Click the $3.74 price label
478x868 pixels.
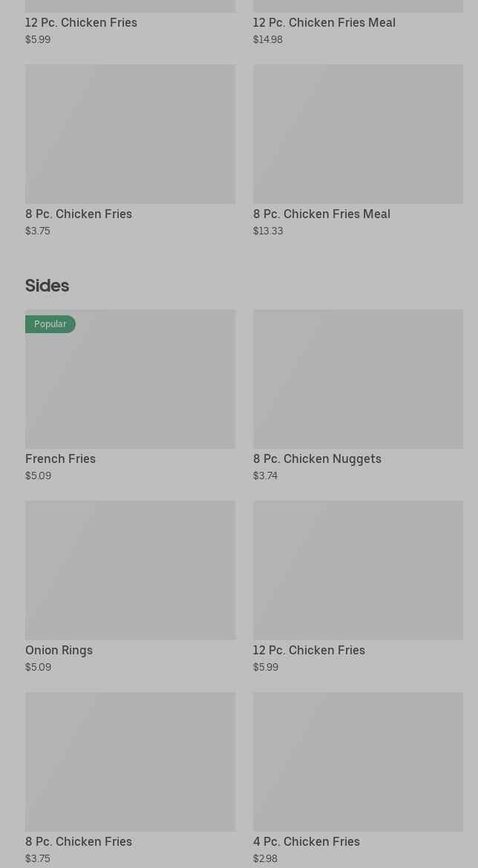point(265,476)
